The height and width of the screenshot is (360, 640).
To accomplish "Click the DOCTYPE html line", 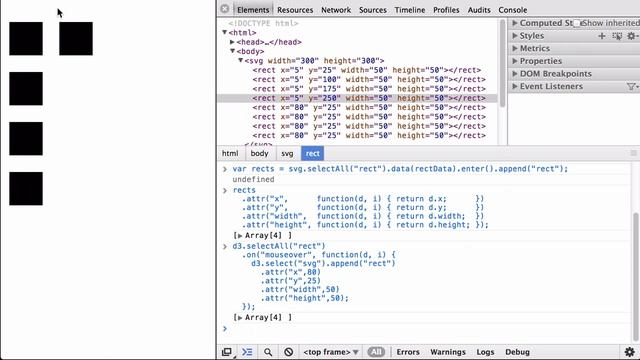I will [263, 23].
